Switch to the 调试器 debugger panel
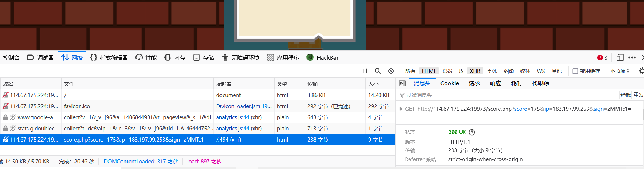This screenshot has width=644, height=169. point(41,58)
